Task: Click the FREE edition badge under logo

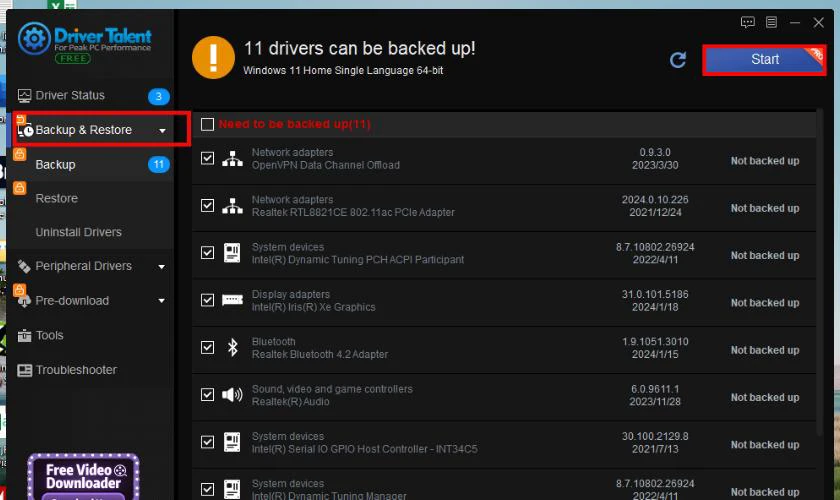Action: 73,58
